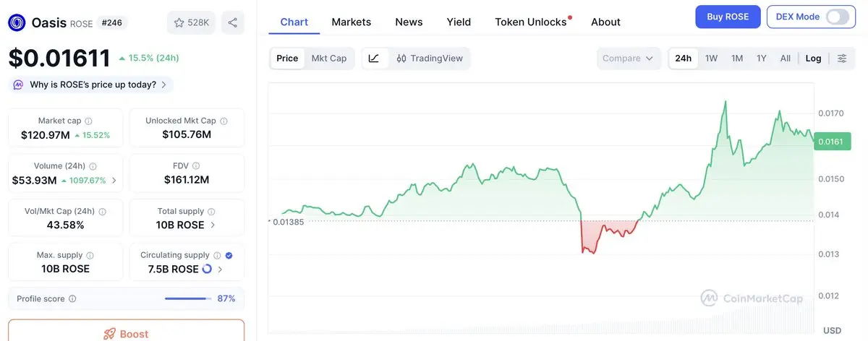Expand the Volume (24h) details chevron
This screenshot has width=868, height=341.
coord(114,181)
